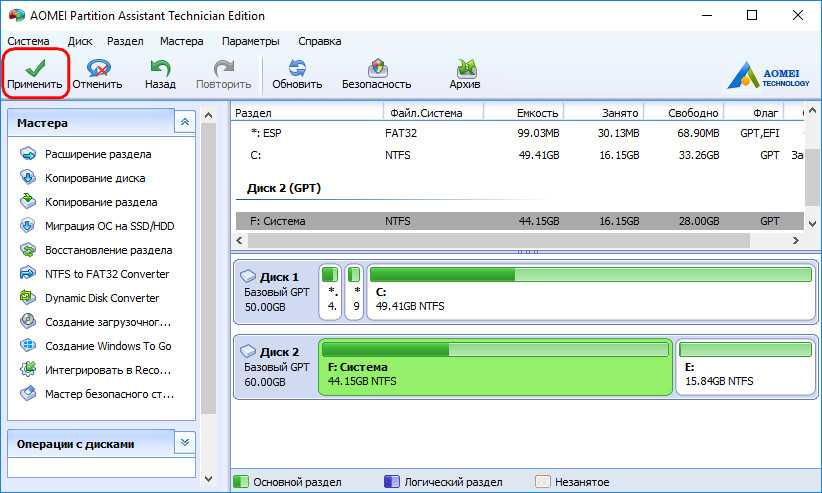Collapse the Мастера panel
The height and width of the screenshot is (493, 822).
(184, 122)
